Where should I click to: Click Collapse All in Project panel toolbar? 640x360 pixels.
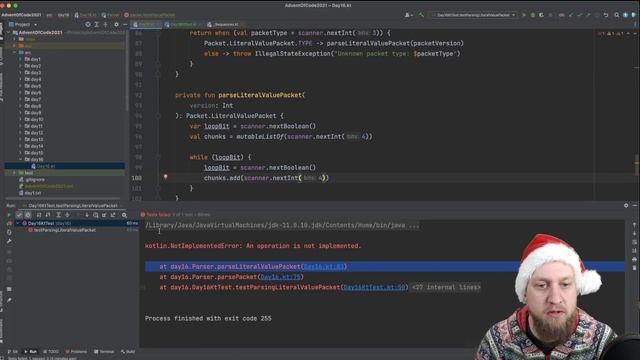tap(106, 24)
